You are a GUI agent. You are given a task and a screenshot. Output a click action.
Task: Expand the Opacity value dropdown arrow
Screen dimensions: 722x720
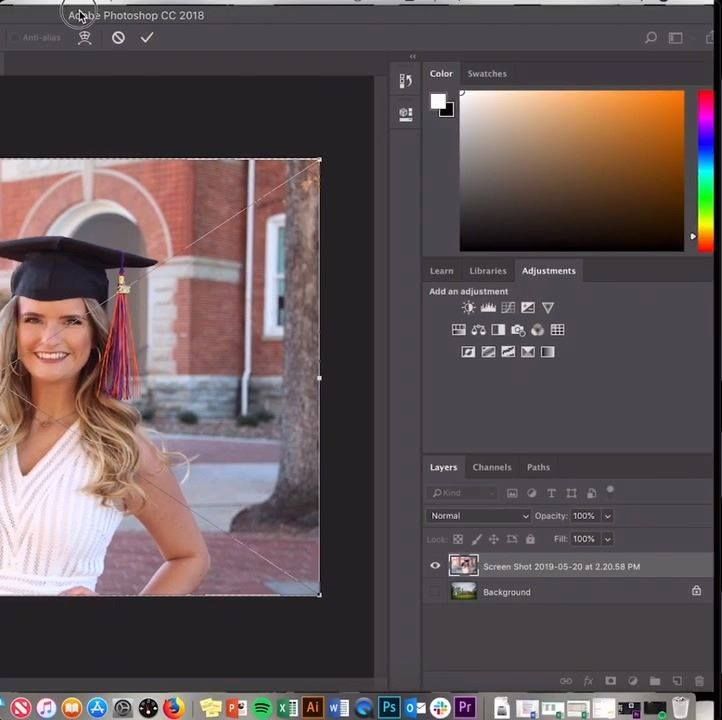coord(608,516)
